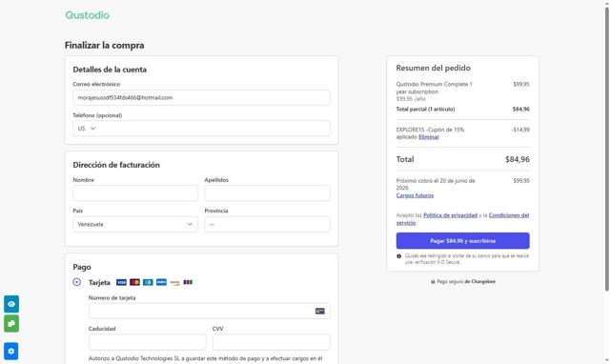The image size is (610, 364).
Task: Open the Cargos futuros link
Action: click(415, 195)
